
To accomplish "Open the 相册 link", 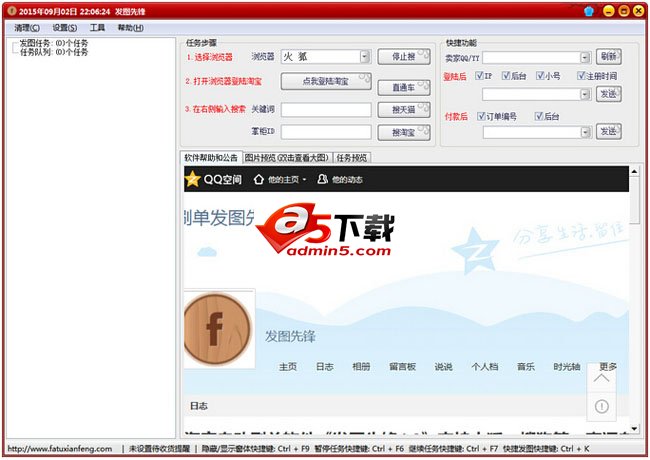I will pyautogui.click(x=361, y=366).
